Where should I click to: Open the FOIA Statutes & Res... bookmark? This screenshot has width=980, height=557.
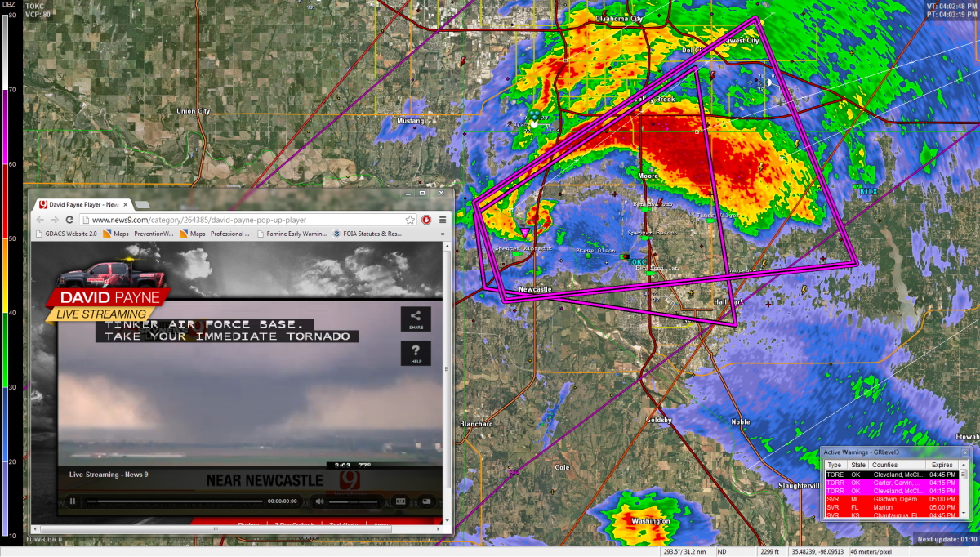click(x=367, y=234)
